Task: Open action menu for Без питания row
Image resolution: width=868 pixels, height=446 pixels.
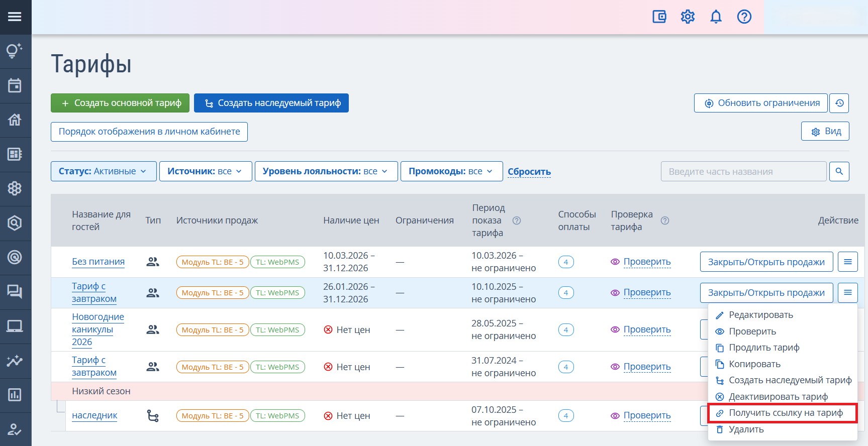Action: pyautogui.click(x=847, y=262)
